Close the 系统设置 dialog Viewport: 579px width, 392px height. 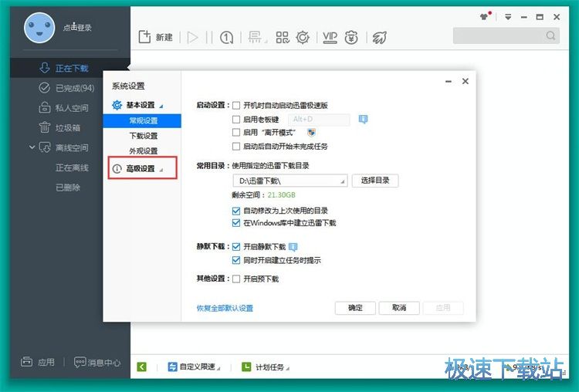[466, 81]
